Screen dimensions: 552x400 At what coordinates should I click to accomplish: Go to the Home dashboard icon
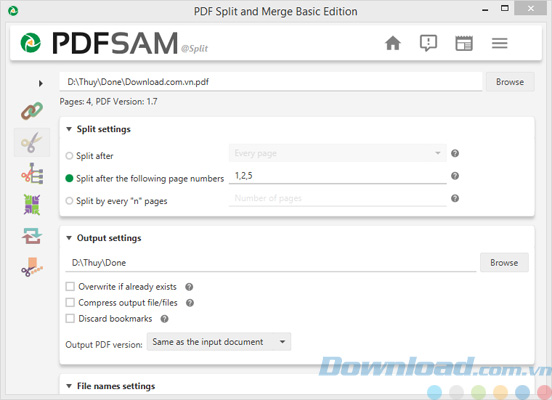point(393,43)
